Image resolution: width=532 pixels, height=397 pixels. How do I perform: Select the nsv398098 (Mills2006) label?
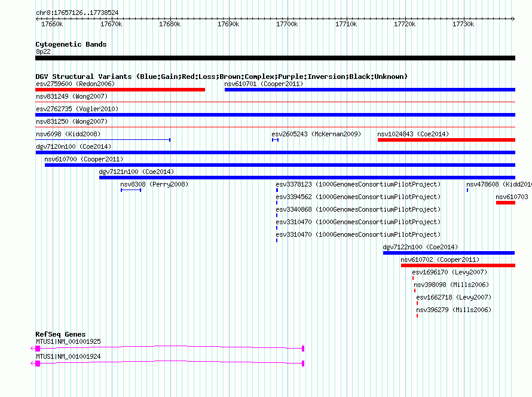(x=451, y=285)
